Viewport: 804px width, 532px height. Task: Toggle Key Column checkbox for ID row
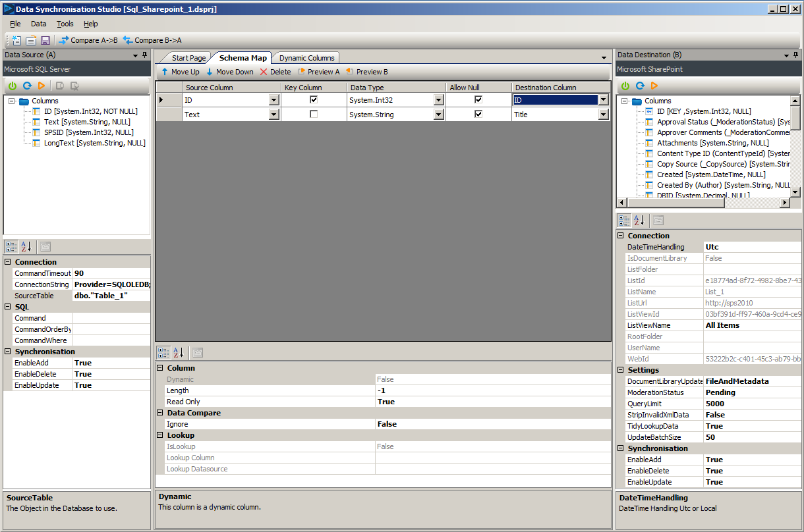click(314, 99)
